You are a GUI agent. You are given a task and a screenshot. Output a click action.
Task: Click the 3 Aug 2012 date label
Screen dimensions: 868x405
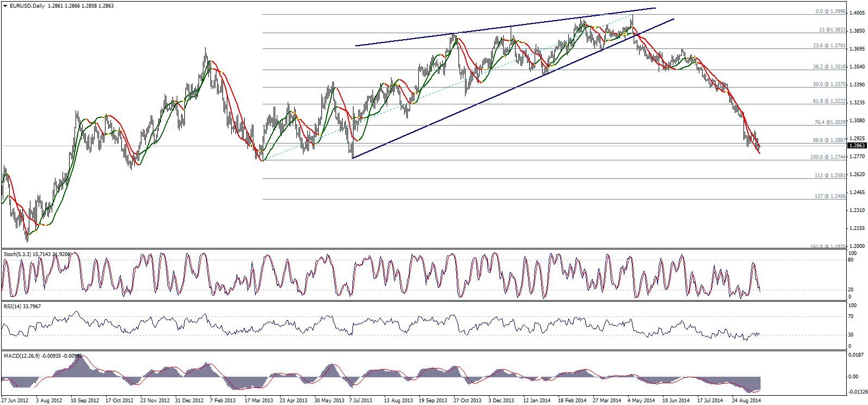[49, 401]
